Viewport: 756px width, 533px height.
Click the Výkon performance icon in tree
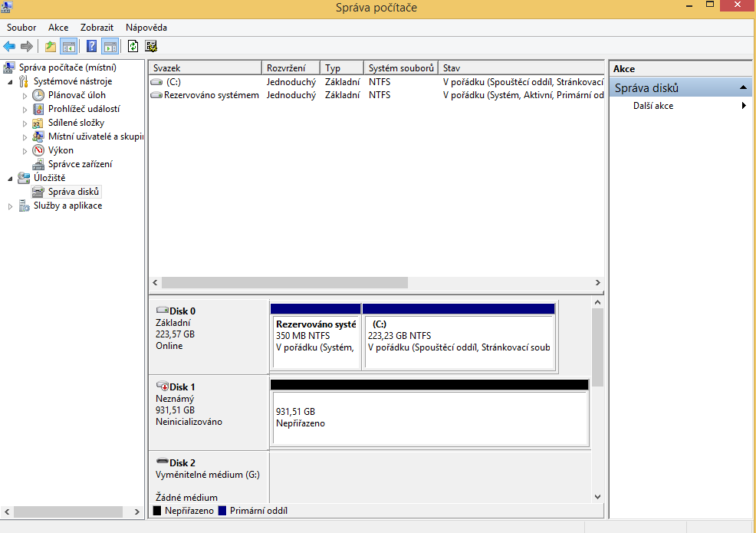pyautogui.click(x=38, y=150)
